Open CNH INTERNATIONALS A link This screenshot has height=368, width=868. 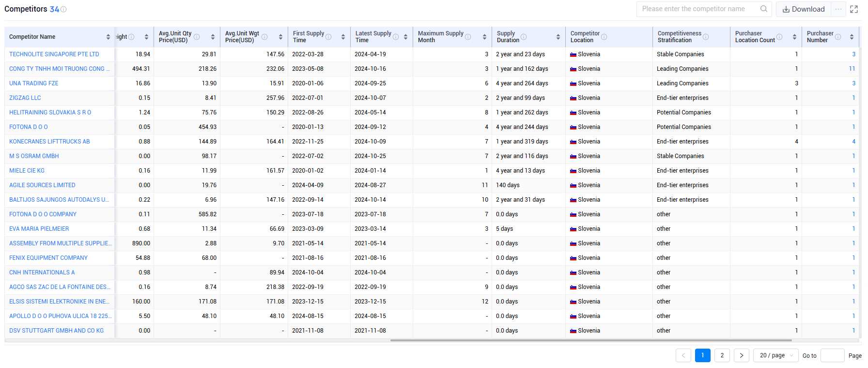(x=42, y=272)
